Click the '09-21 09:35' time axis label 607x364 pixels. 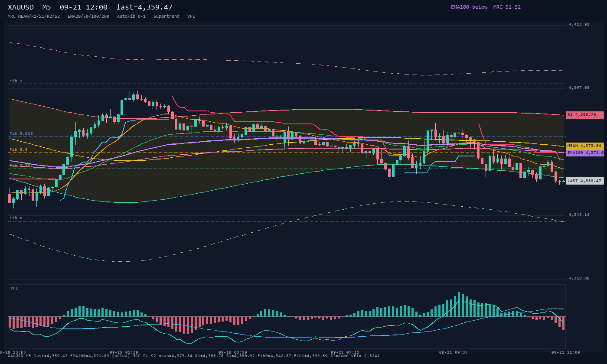point(454,352)
